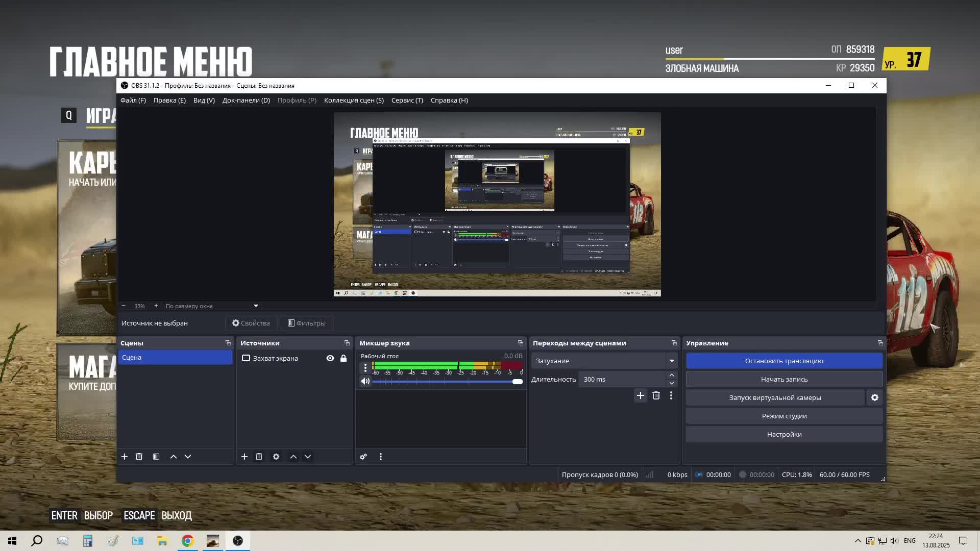
Task: Click Остановить трансляцию button
Action: (x=783, y=361)
